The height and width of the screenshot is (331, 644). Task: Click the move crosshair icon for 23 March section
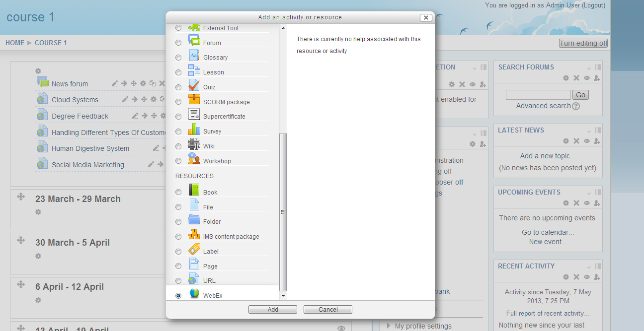21,197
